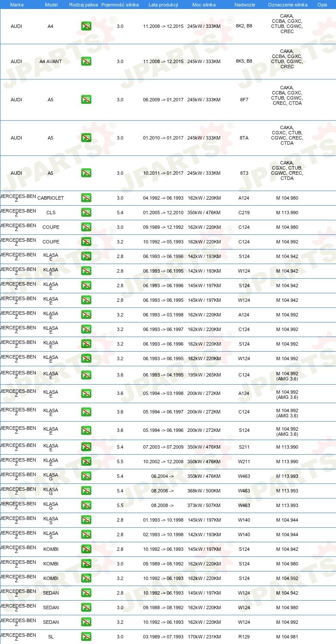Click the Oznaczenie silnika column header
Screen dimensions: 336x644
pos(287,5)
